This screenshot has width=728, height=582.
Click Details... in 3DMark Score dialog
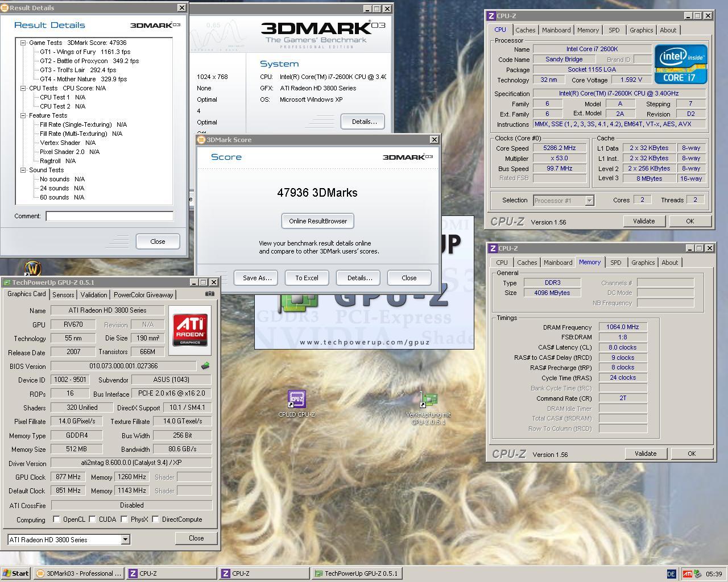point(359,278)
